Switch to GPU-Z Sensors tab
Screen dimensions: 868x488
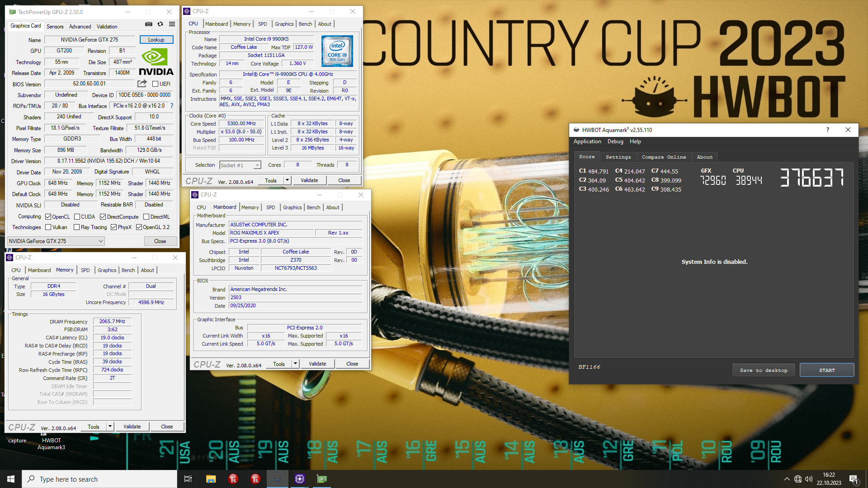[55, 27]
